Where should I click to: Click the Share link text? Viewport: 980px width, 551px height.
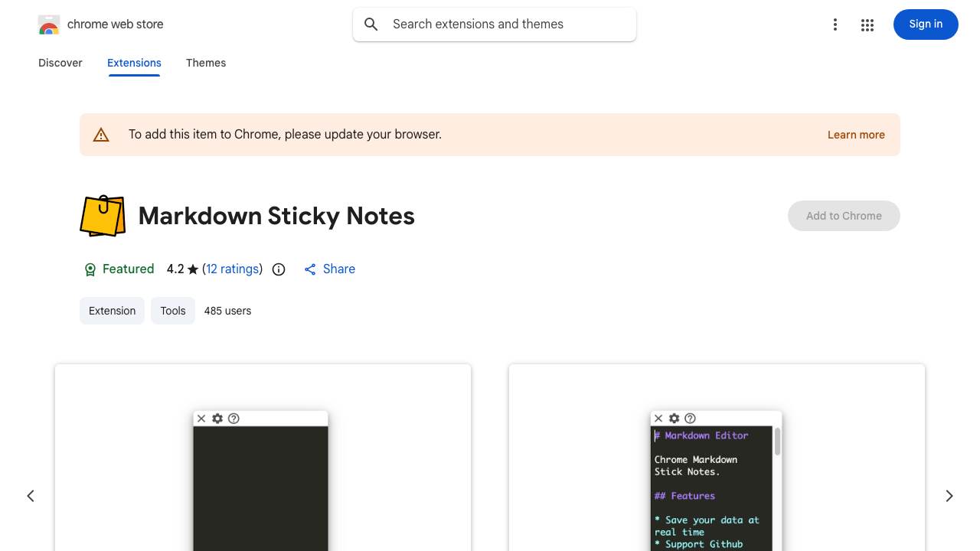point(339,269)
